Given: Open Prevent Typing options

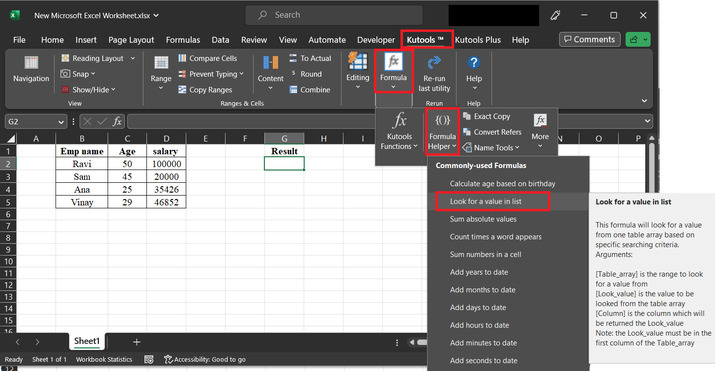Looking at the screenshot, I should 211,74.
